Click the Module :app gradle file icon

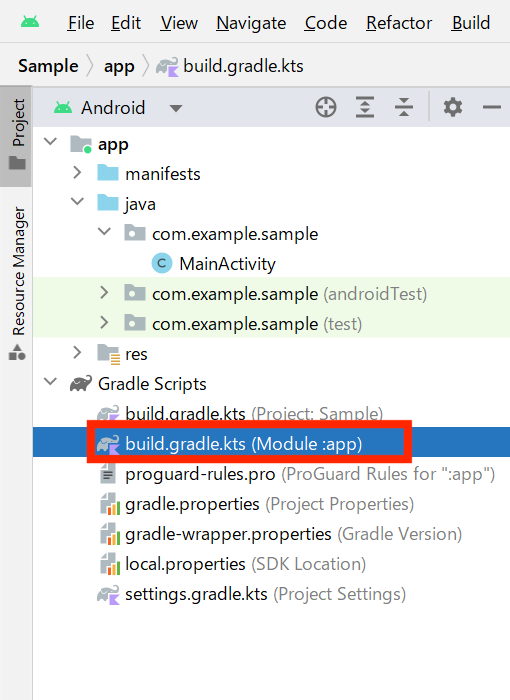(x=108, y=444)
